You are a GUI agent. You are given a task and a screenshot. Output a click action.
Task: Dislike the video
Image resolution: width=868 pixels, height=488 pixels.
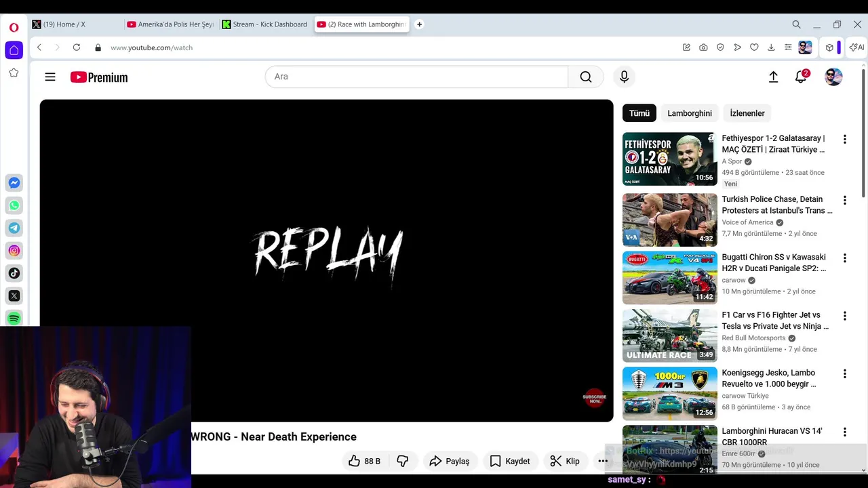pos(402,461)
